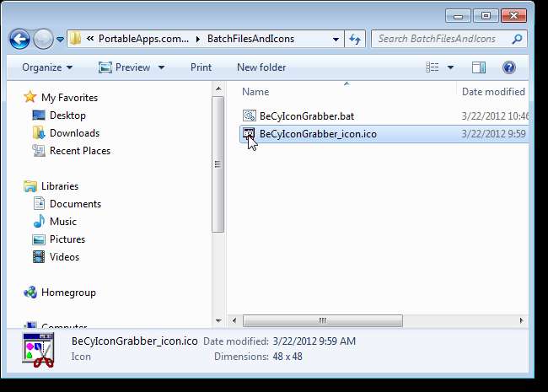The width and height of the screenshot is (548, 392).
Task: Click the Preview button
Action: click(x=124, y=67)
